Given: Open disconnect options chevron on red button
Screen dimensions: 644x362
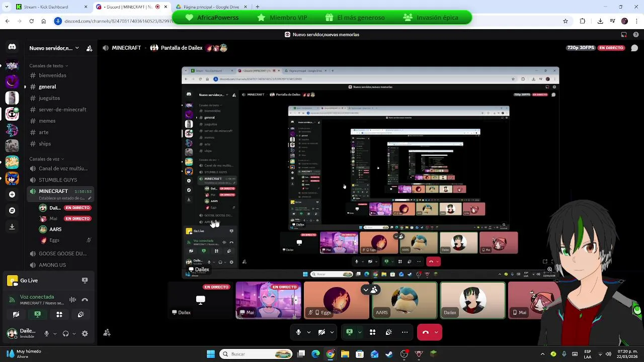Looking at the screenshot, I should (x=436, y=332).
